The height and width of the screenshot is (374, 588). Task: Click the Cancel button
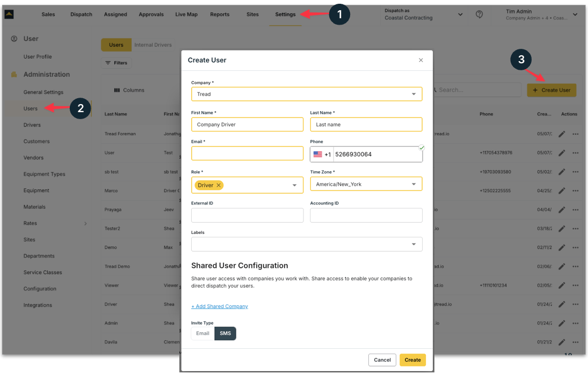(x=382, y=360)
